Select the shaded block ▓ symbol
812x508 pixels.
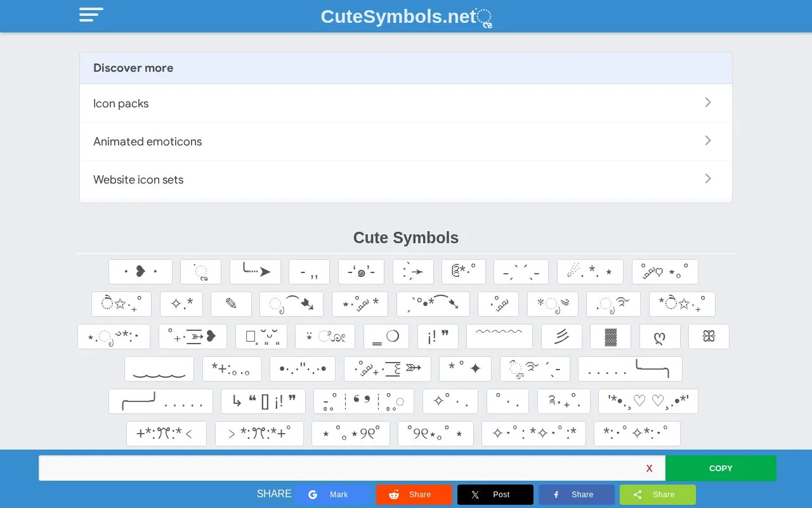610,337
